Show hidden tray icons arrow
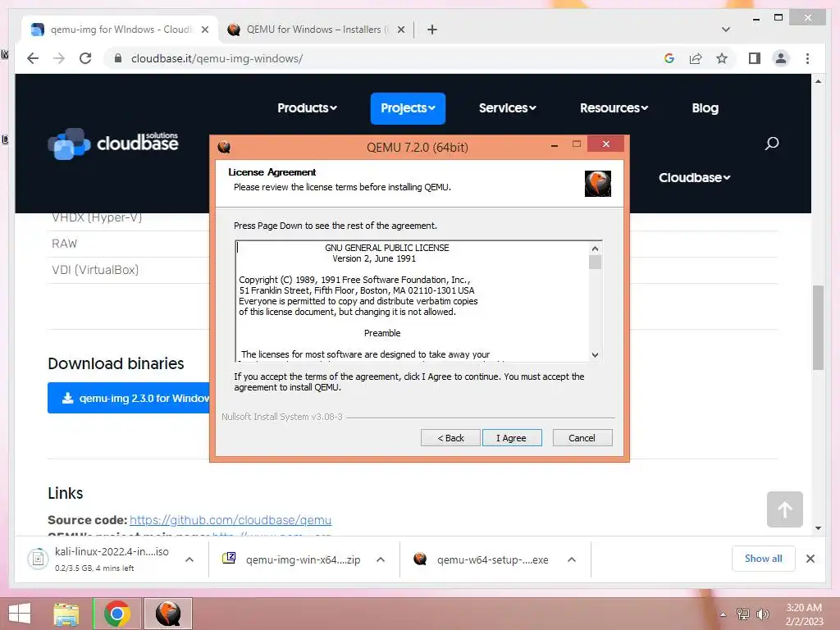Image resolution: width=840 pixels, height=630 pixels. (724, 614)
